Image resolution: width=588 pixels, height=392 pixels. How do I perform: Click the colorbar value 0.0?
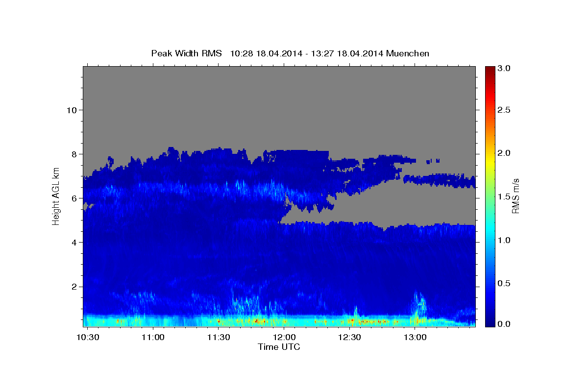pyautogui.click(x=504, y=324)
